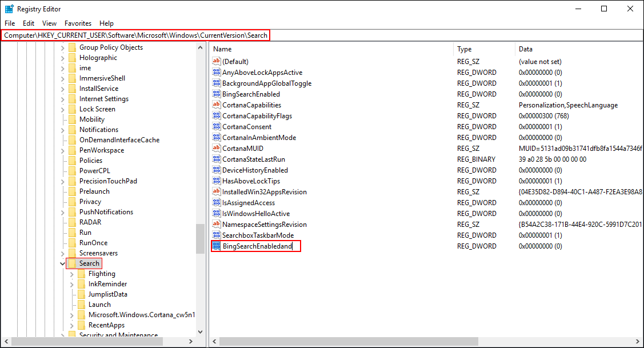Click the BackgroundAppGlobalToggle DWORD icon
Image resolution: width=644 pixels, height=348 pixels.
(x=217, y=83)
